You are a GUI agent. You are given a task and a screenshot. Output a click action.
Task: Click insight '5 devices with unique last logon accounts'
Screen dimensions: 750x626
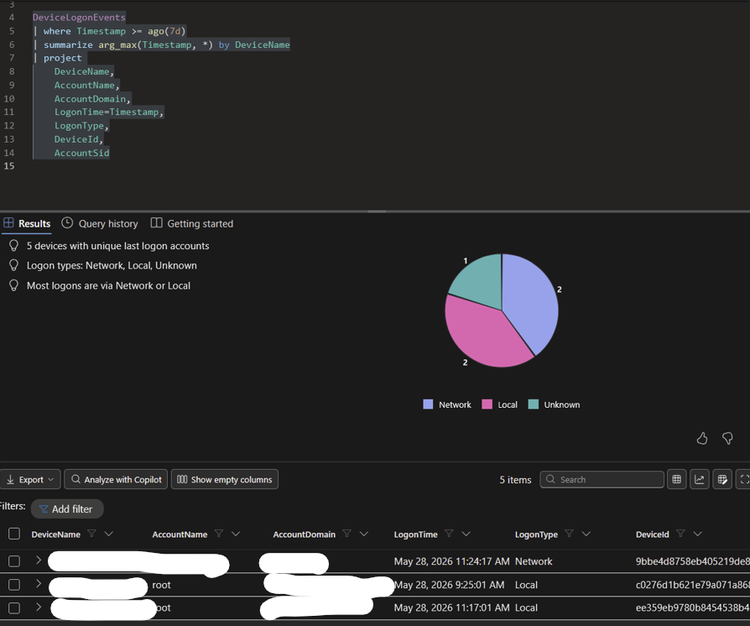coord(118,246)
